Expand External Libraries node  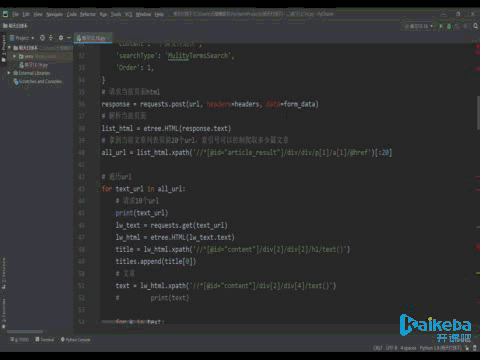coord(9,73)
